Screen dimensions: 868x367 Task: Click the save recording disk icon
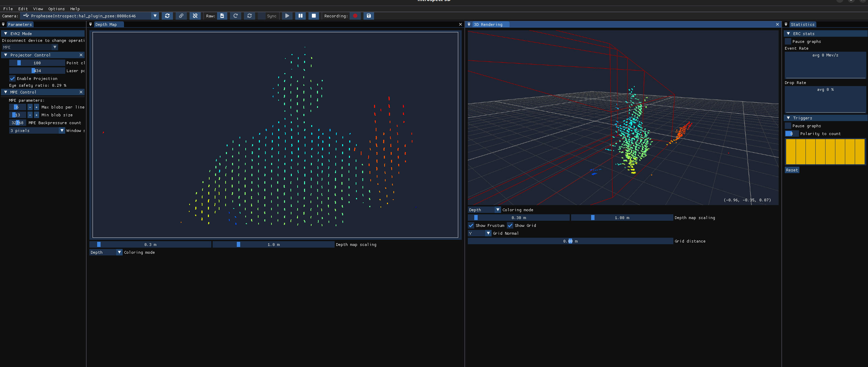tap(369, 16)
